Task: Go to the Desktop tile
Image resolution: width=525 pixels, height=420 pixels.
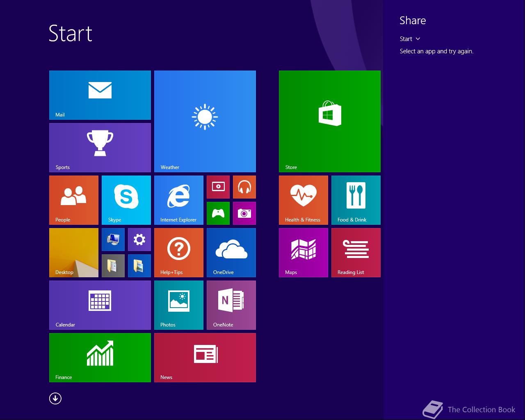Action: [x=74, y=253]
